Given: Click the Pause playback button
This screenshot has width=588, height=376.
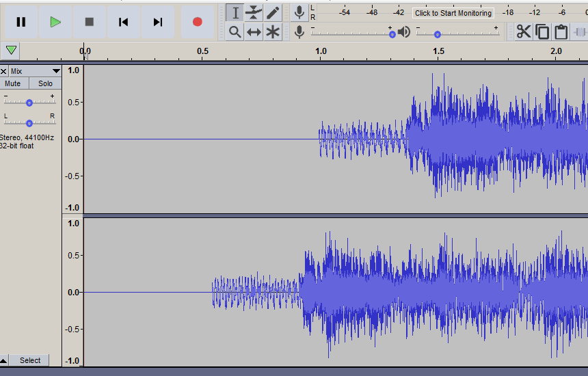Looking at the screenshot, I should 21,22.
